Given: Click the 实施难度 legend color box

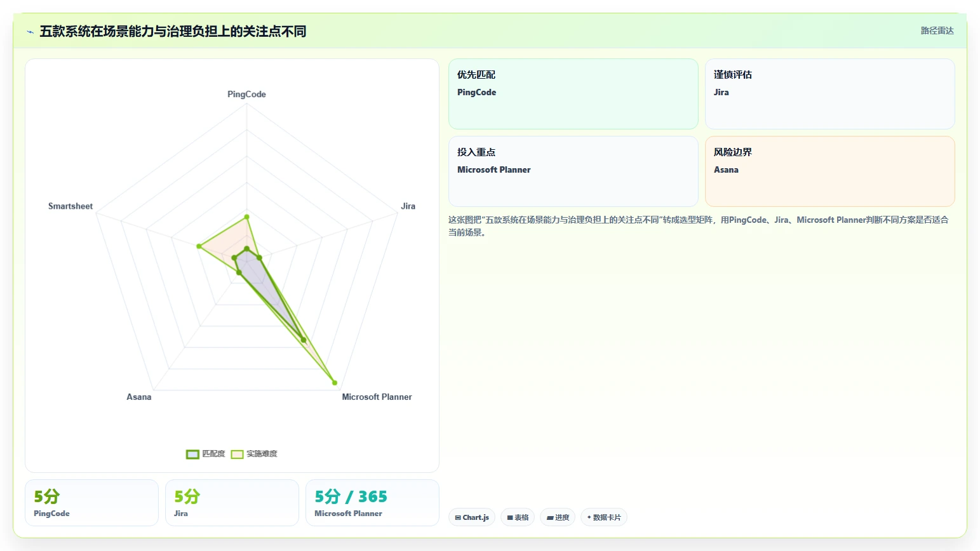Looking at the screenshot, I should pos(237,454).
